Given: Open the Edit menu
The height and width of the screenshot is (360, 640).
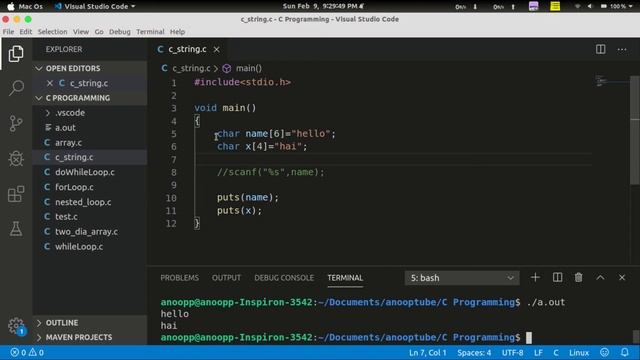Looking at the screenshot, I should tap(26, 32).
